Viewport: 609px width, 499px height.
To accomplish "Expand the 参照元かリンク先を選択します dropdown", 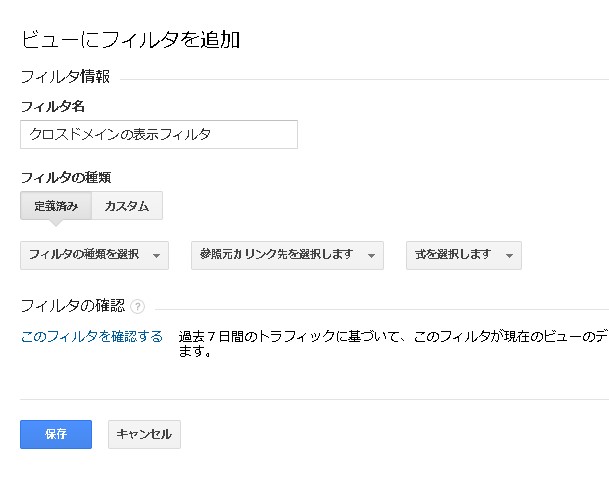I will [287, 255].
